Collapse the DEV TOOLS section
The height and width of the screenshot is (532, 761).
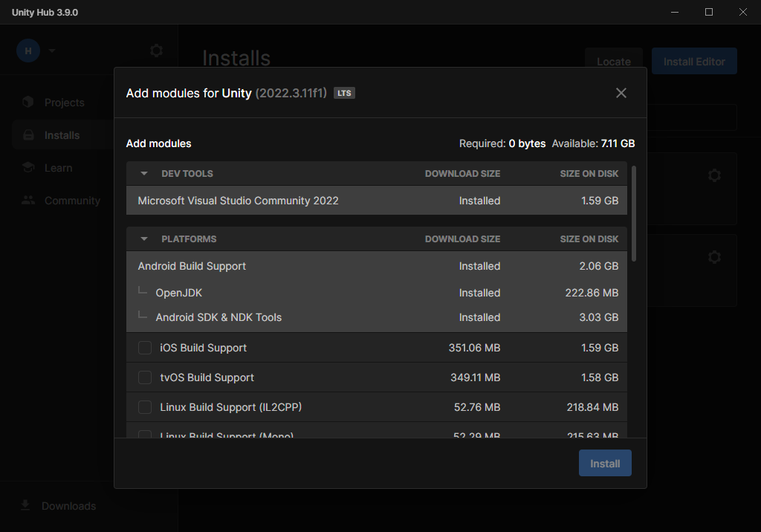[x=143, y=173]
